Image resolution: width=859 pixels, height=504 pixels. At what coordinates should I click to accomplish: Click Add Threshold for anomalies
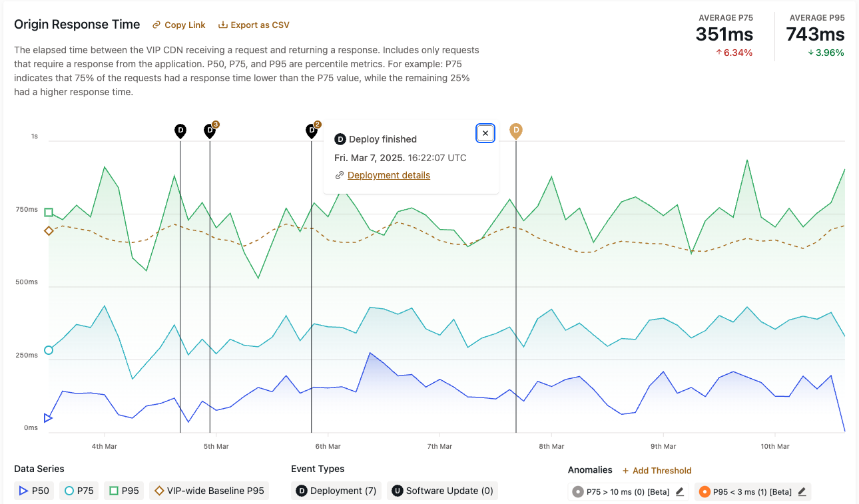point(657,471)
